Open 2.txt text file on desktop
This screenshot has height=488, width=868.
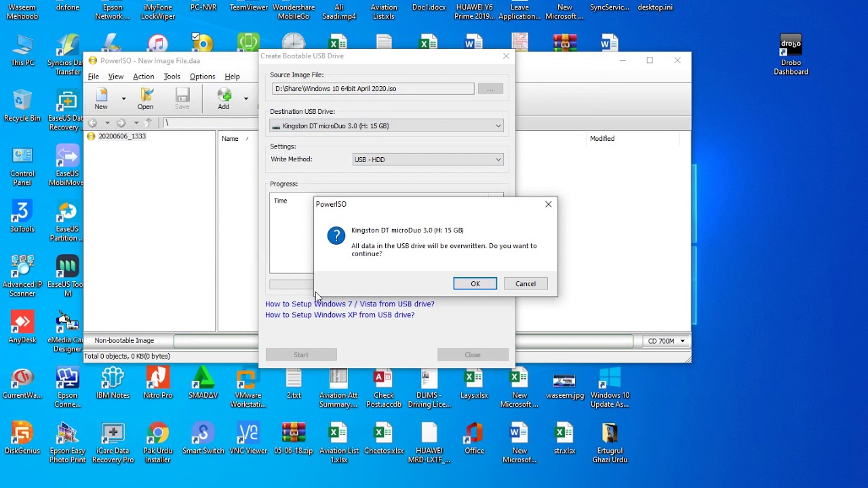(x=294, y=383)
